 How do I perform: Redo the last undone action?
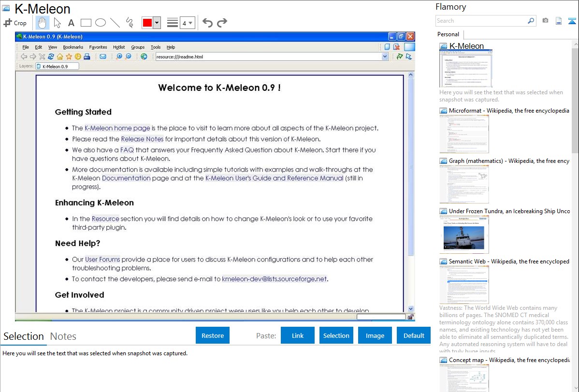pos(222,23)
